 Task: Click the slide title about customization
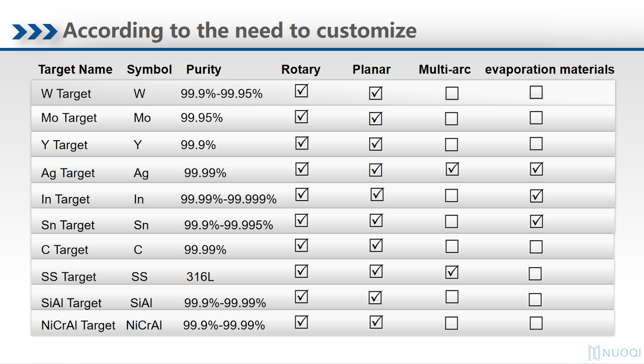(240, 31)
